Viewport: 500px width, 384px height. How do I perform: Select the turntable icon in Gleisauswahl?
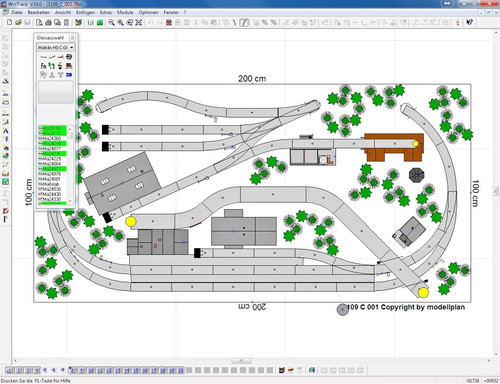pyautogui.click(x=69, y=57)
